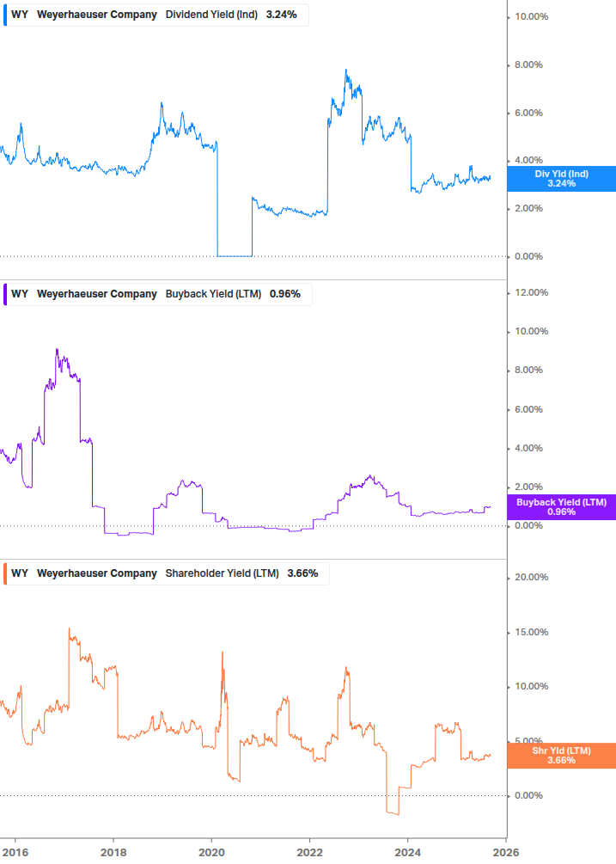Click the 6.00% tick on the buyback yield axis
The height and width of the screenshot is (864, 616).
[528, 409]
